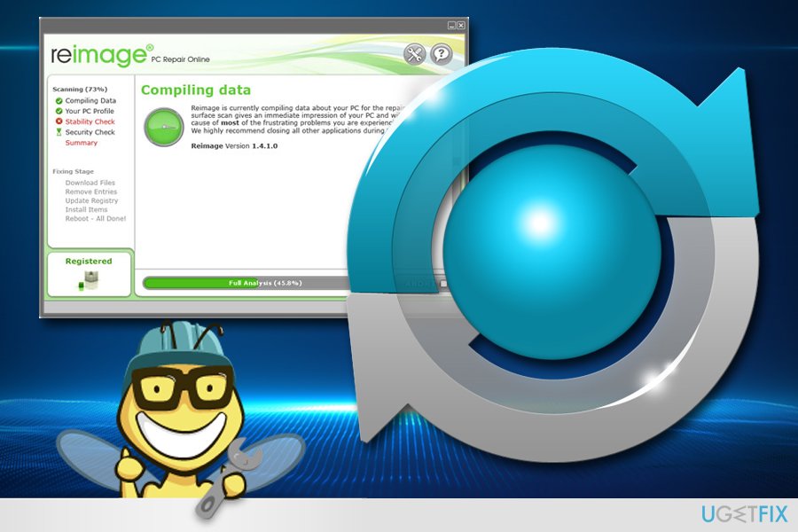
Task: Select the Your PC Profile step
Action: coord(90,111)
